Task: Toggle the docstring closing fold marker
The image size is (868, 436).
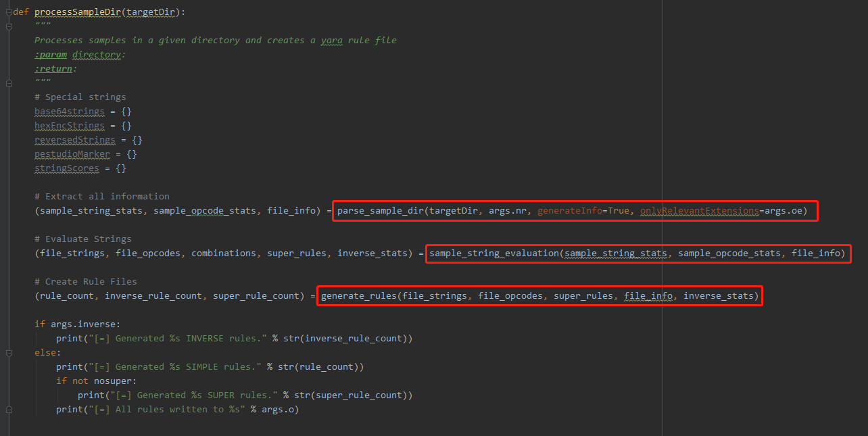Action: [x=9, y=83]
